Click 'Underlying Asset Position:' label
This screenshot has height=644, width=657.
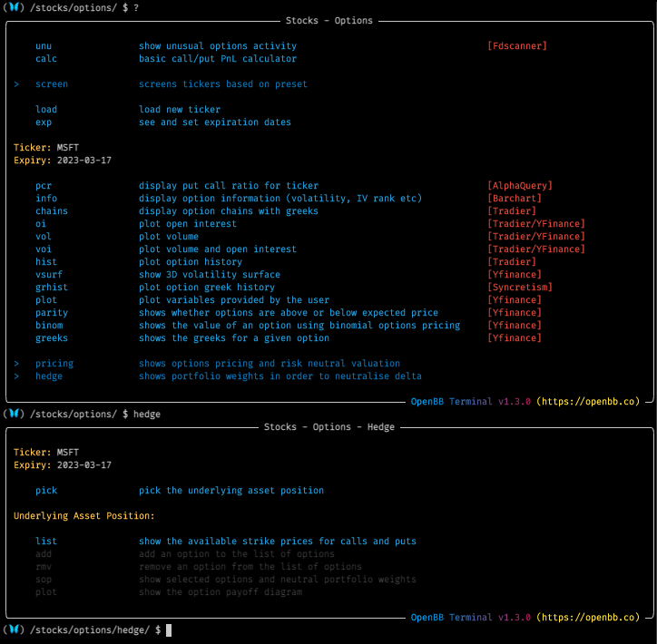tap(84, 516)
